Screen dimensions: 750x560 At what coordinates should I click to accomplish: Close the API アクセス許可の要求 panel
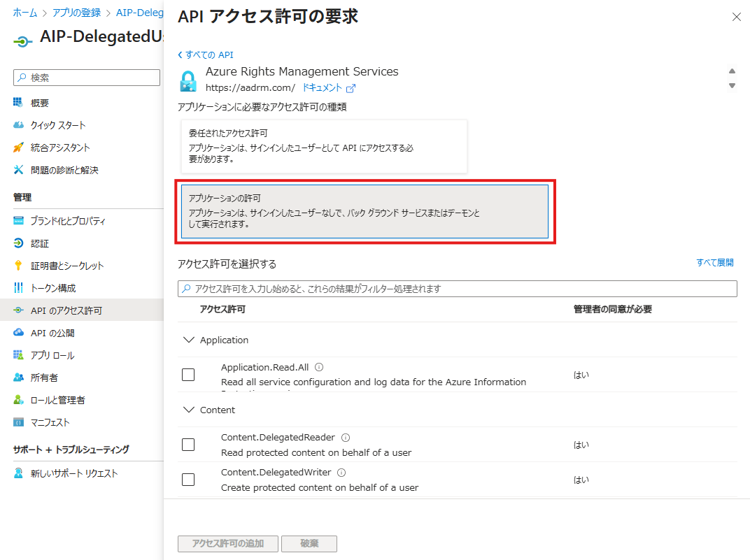click(x=737, y=17)
